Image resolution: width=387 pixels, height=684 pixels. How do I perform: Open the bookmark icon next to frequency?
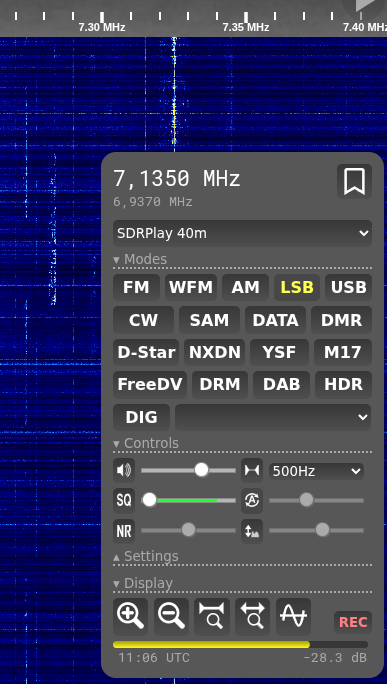pos(354,181)
